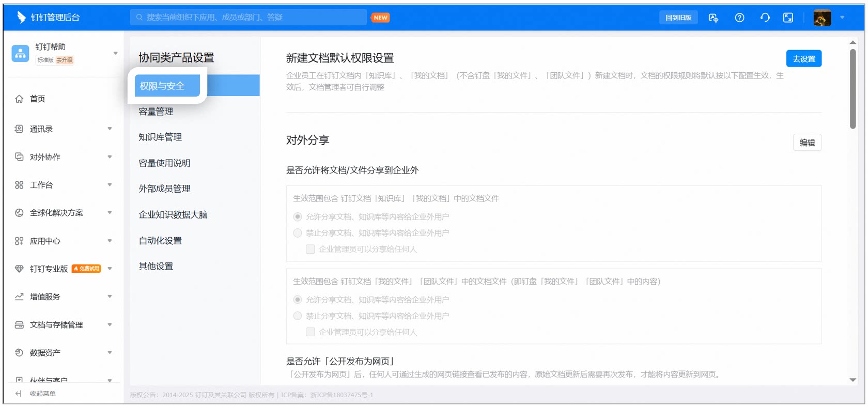The image size is (868, 406).
Task: Expand the 全球化解决方案 menu arrow
Action: [x=110, y=213]
